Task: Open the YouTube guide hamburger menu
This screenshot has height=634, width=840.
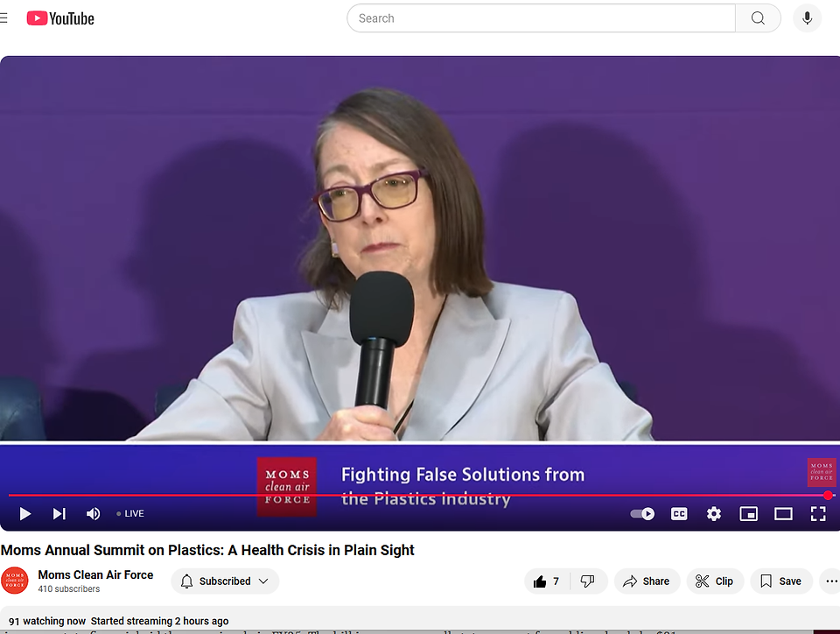Action: coord(3,18)
